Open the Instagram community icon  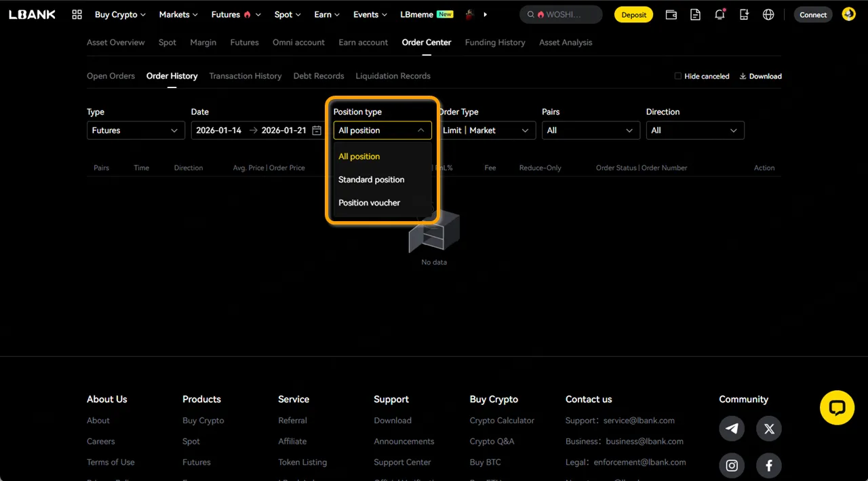(732, 465)
